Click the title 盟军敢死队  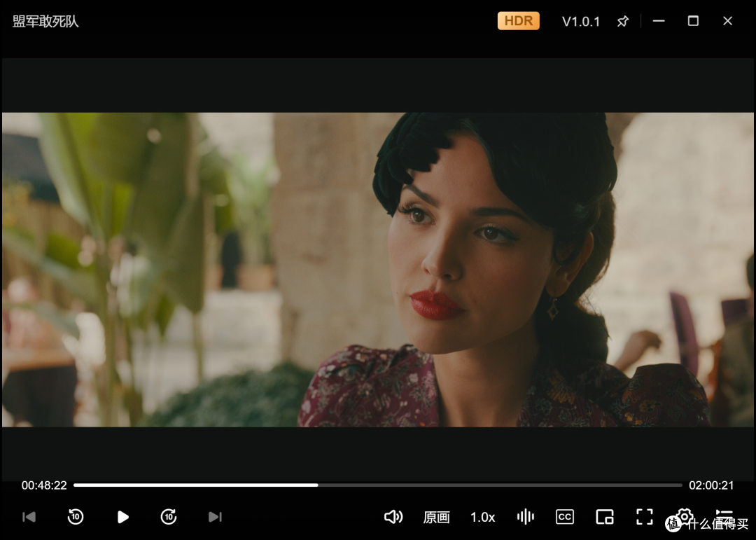click(45, 21)
